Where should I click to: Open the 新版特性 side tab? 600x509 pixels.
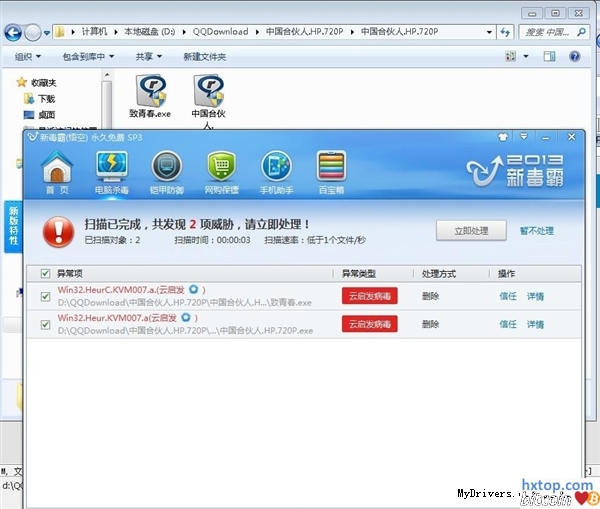tap(13, 225)
